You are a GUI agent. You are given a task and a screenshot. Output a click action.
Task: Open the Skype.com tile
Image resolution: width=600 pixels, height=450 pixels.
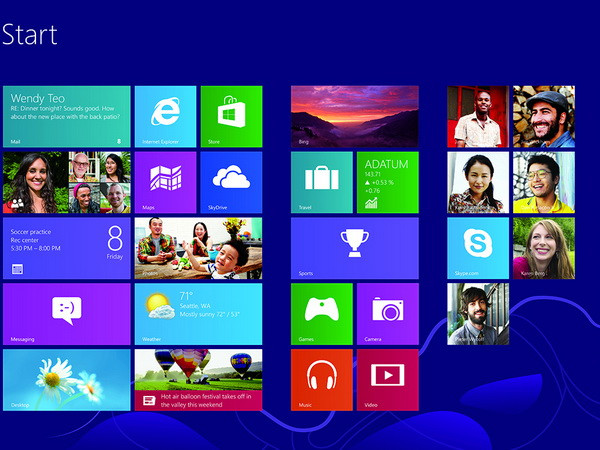click(x=478, y=248)
